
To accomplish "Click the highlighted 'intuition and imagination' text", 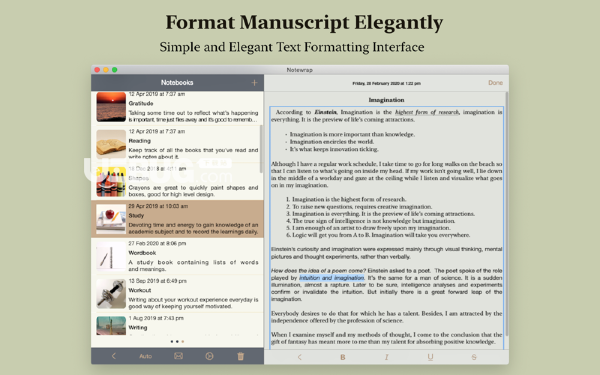I will click(332, 278).
